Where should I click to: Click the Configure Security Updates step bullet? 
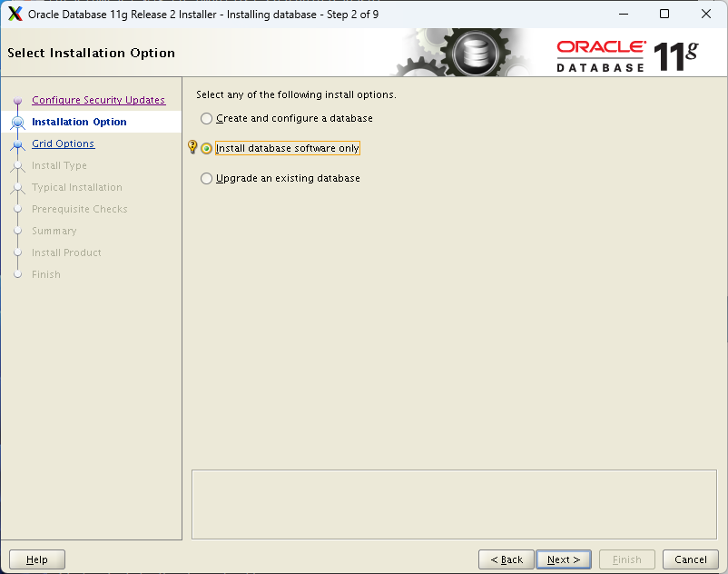[x=17, y=100]
